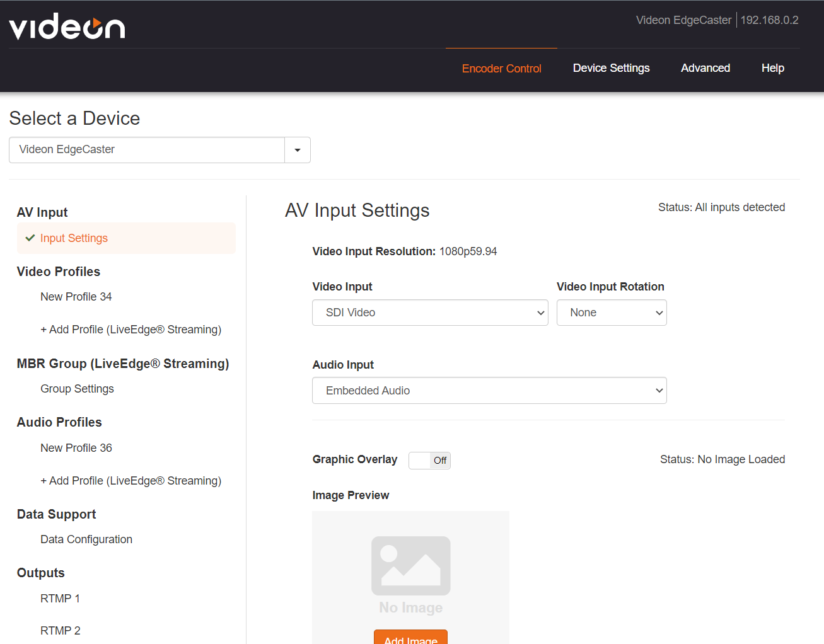Select the RTMP 1 output
The width and height of the screenshot is (824, 644).
[x=61, y=599]
